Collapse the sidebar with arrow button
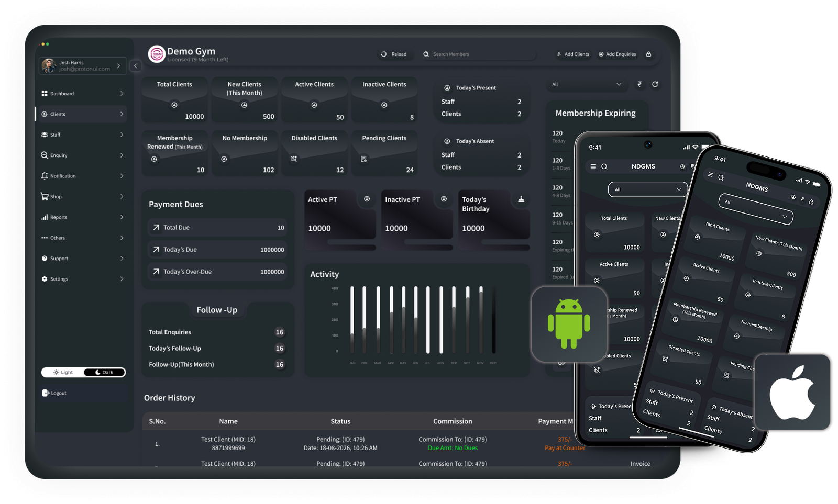Screen dimensions: 838x504 pos(136,65)
